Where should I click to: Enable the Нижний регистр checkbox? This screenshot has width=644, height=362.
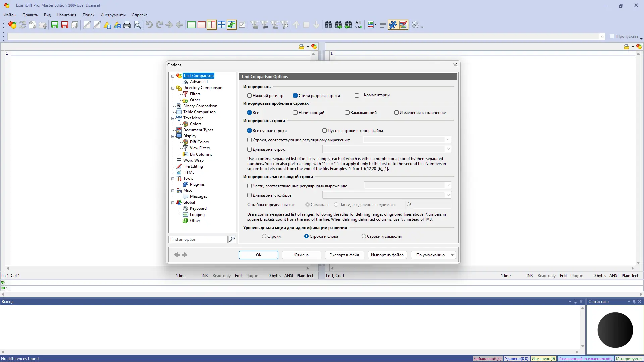tap(250, 96)
